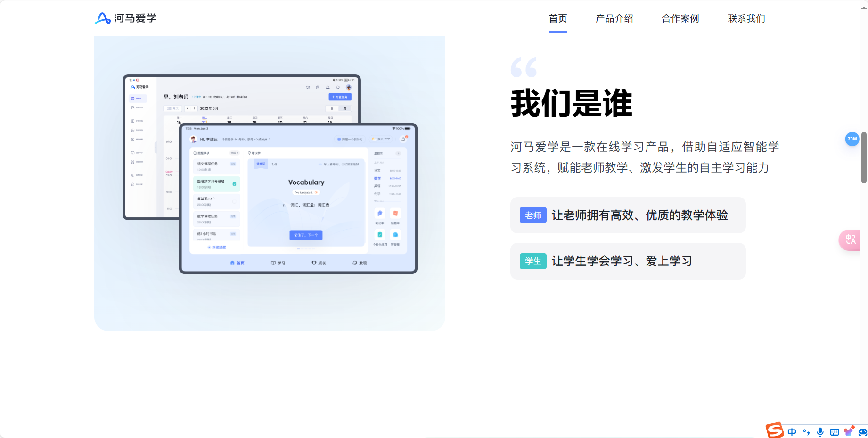868x438 pixels.
Task: Open the notification bell on the tablet dashboard
Action: (x=403, y=139)
